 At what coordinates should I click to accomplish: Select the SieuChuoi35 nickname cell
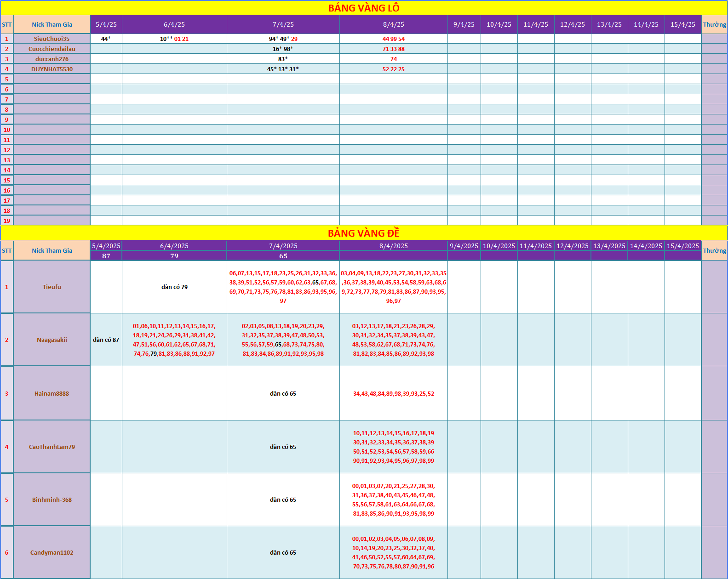(52, 39)
